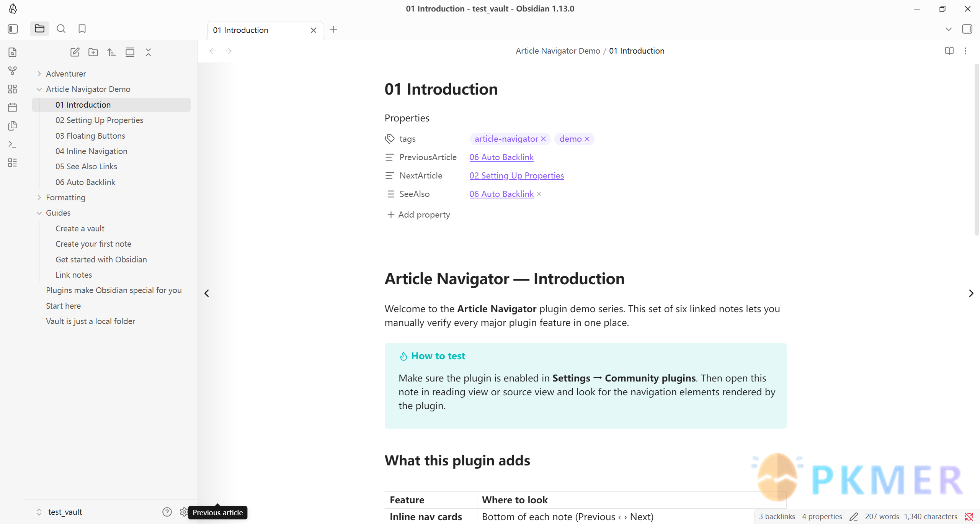This screenshot has height=524, width=980.
Task: Open command palette ribbon icon
Action: [13, 144]
